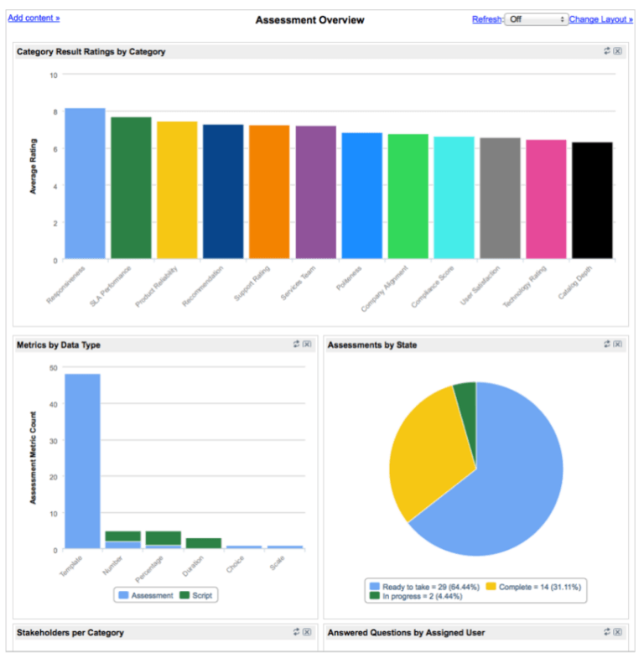Expand the Add content panel
Viewport: 644px width, 658px height.
pos(34,18)
